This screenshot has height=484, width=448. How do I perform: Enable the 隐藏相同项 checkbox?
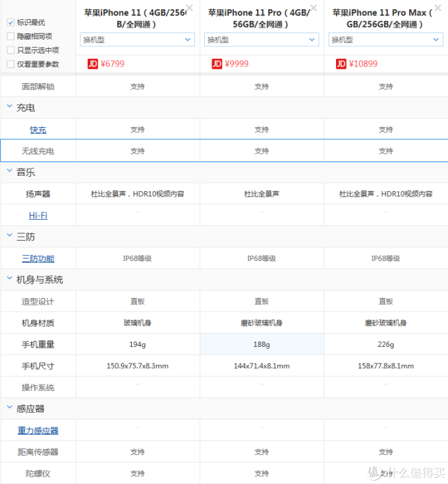click(x=11, y=36)
